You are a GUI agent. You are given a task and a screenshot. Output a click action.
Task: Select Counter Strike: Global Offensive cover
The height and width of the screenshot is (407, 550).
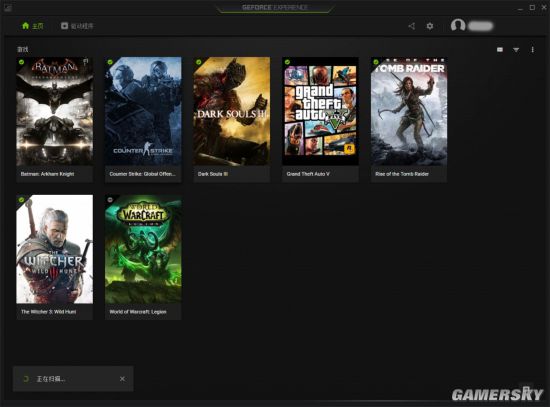(143, 111)
